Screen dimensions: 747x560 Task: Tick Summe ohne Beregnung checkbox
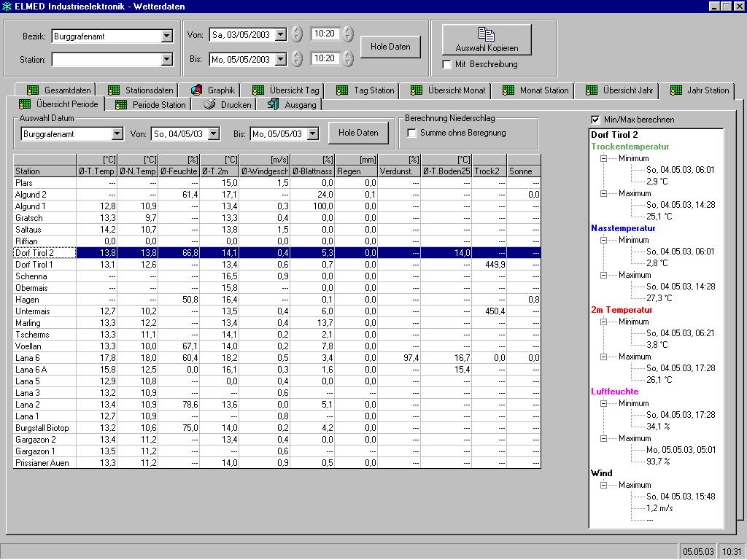tap(411, 133)
